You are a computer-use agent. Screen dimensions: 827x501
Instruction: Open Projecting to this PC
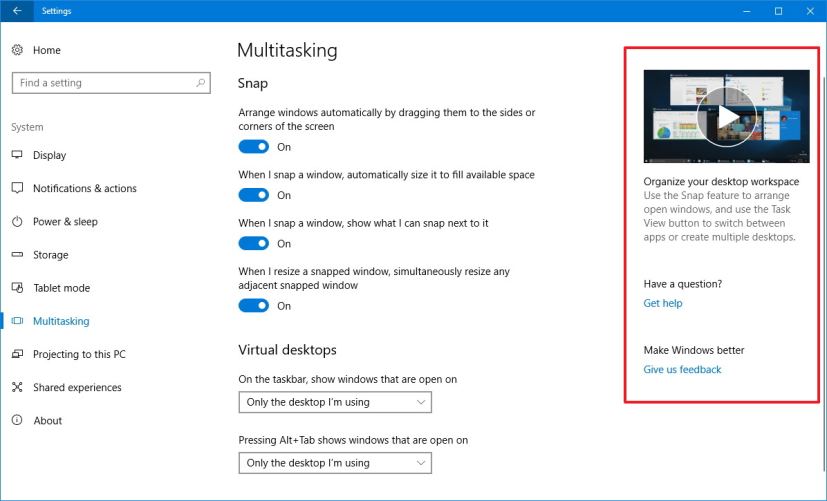pyautogui.click(x=79, y=354)
